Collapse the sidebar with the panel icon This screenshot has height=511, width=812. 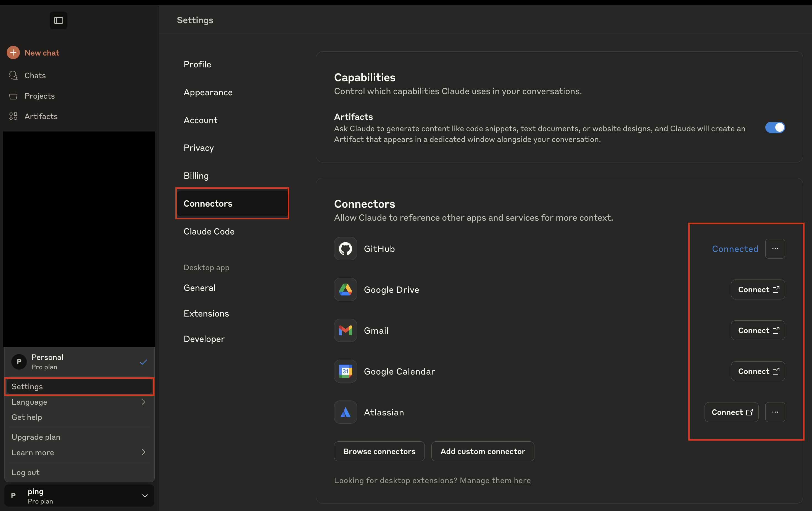click(x=58, y=20)
